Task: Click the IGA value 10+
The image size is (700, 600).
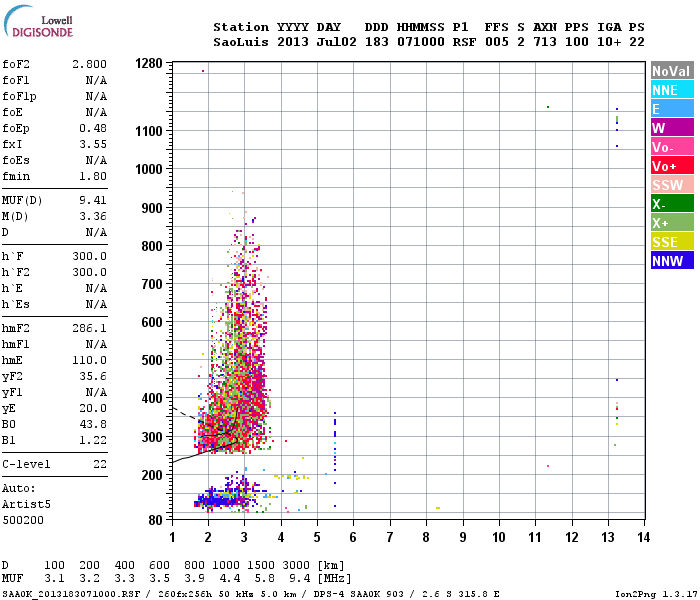Action: pos(609,42)
